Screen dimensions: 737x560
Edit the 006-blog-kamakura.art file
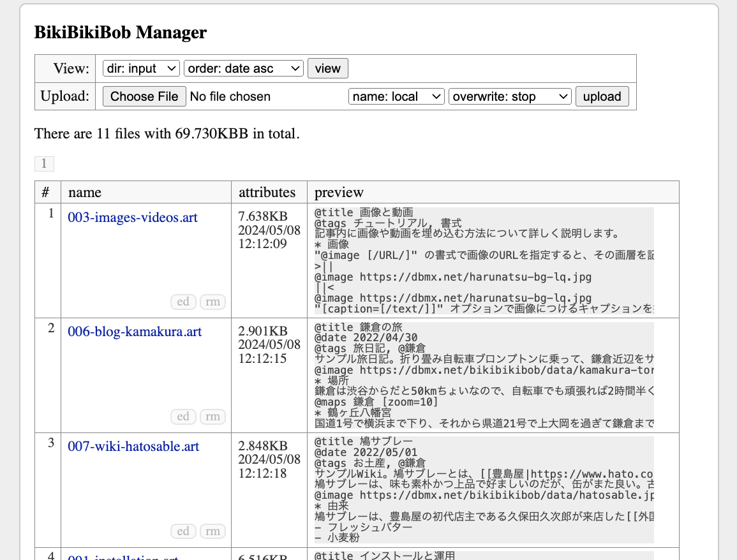click(x=183, y=416)
